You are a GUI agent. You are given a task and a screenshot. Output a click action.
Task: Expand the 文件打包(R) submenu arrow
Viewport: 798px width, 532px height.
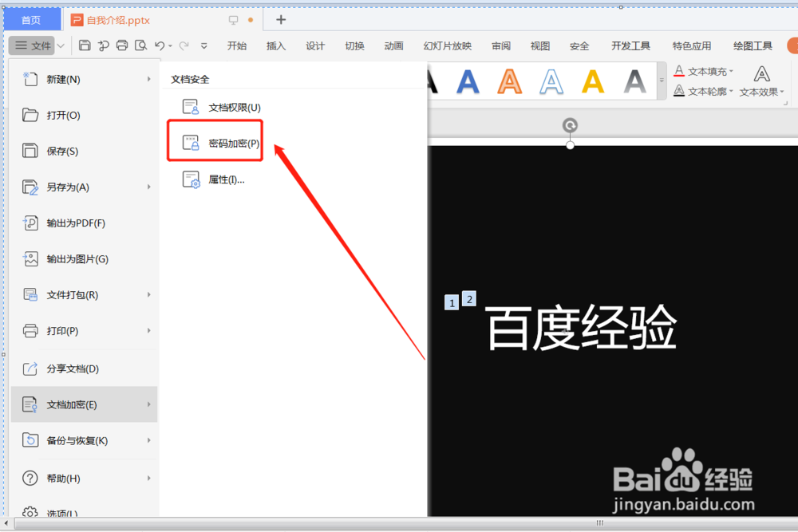coord(149,295)
